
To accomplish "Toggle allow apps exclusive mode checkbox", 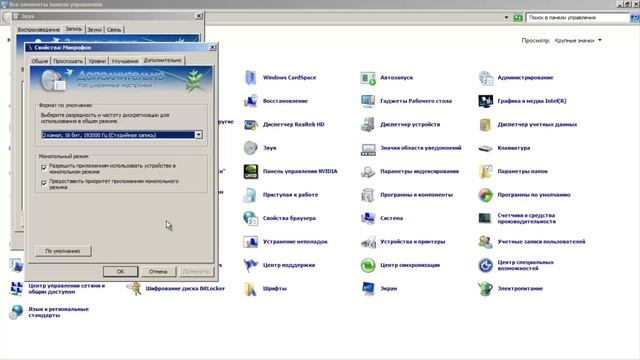I will coord(44,167).
